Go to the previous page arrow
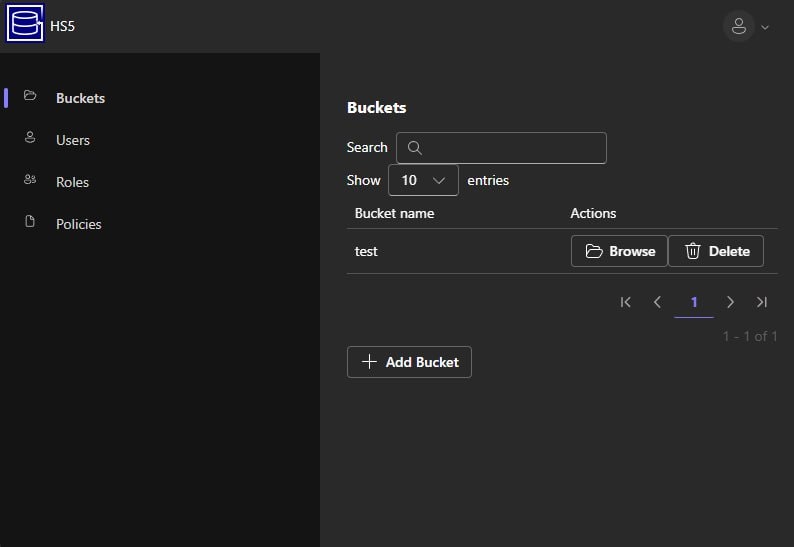The image size is (794, 547). click(657, 302)
